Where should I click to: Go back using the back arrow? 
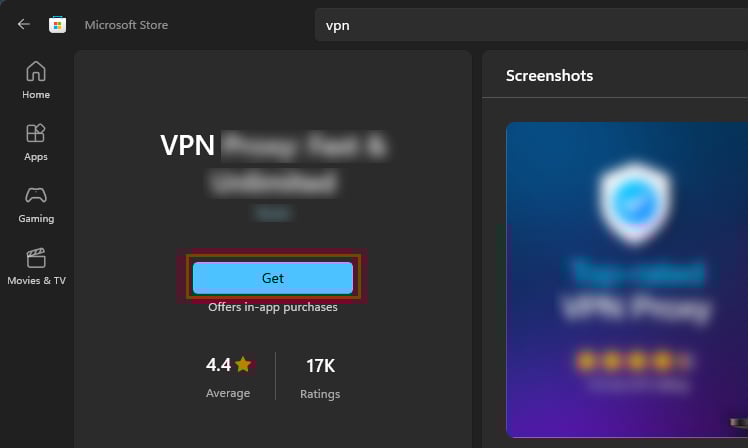coord(24,25)
